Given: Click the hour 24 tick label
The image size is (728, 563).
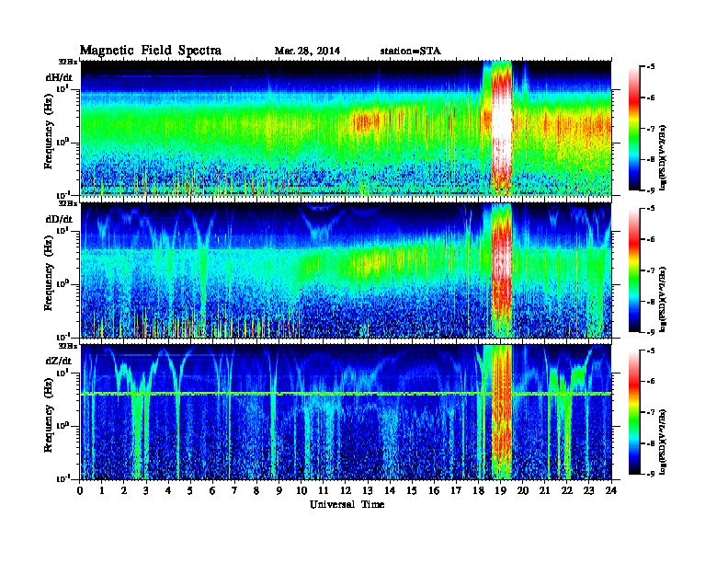Looking at the screenshot, I should [x=611, y=490].
